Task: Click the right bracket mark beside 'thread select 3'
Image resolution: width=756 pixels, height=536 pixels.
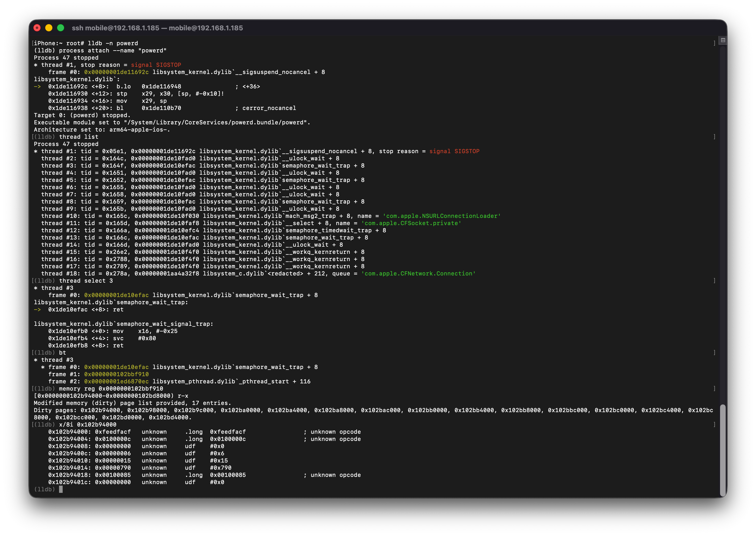Action: [714, 281]
